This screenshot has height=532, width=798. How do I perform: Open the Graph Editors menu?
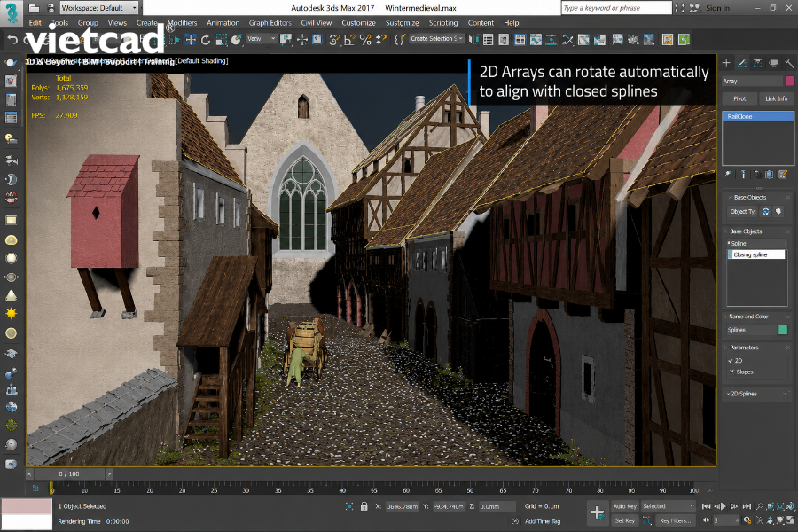click(270, 23)
